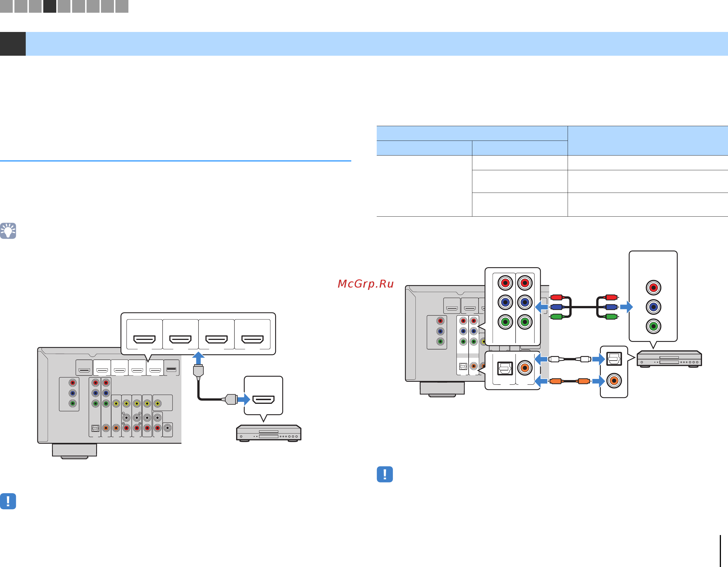The image size is (728, 567).
Task: Click the lightbulb tip icon
Action: [x=8, y=231]
